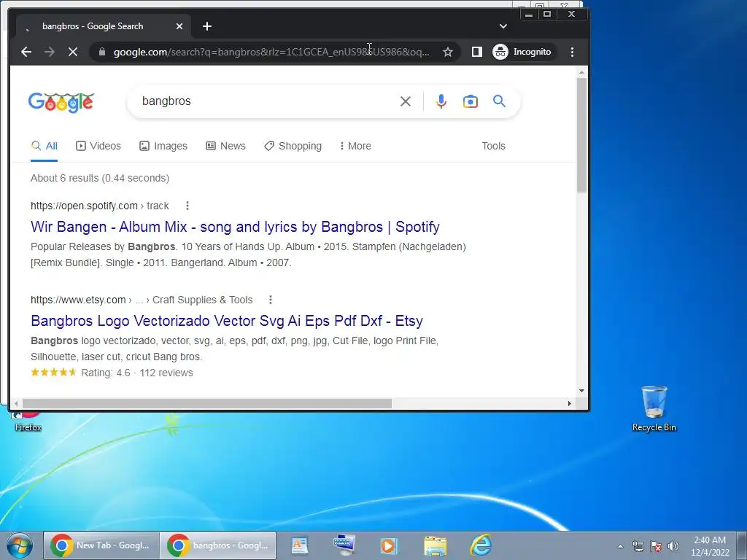Click the scroll up arrow
Image resolution: width=747 pixels, height=560 pixels.
pyautogui.click(x=581, y=72)
